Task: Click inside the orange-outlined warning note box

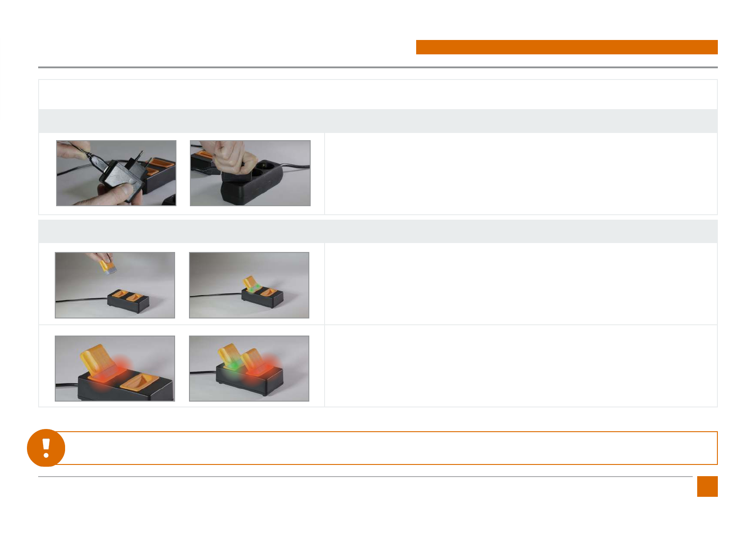Action: 391,448
